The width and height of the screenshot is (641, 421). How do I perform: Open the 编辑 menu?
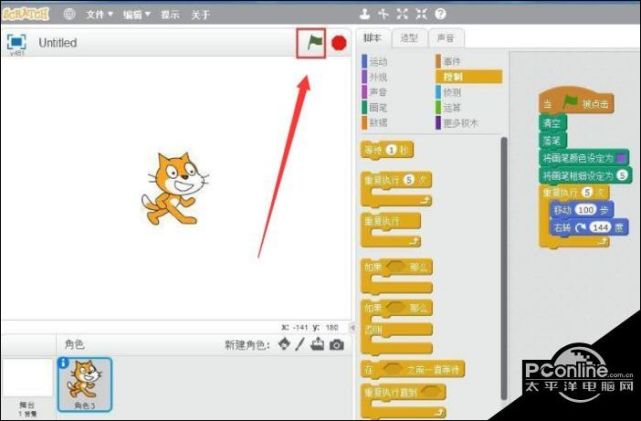click(137, 15)
